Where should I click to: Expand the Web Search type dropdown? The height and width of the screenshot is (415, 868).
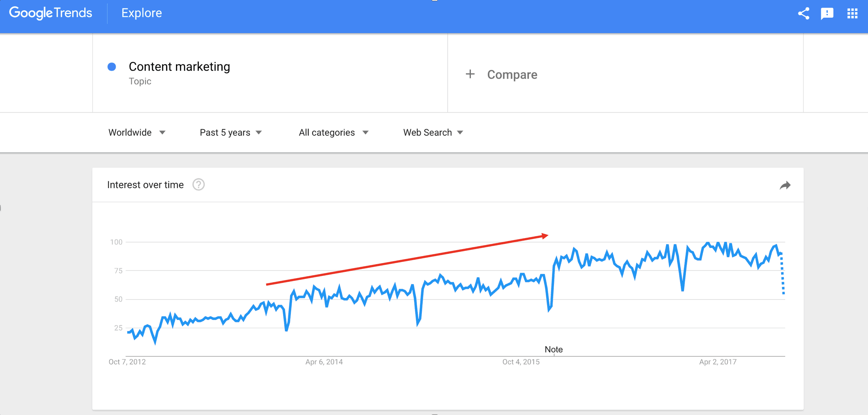point(433,132)
